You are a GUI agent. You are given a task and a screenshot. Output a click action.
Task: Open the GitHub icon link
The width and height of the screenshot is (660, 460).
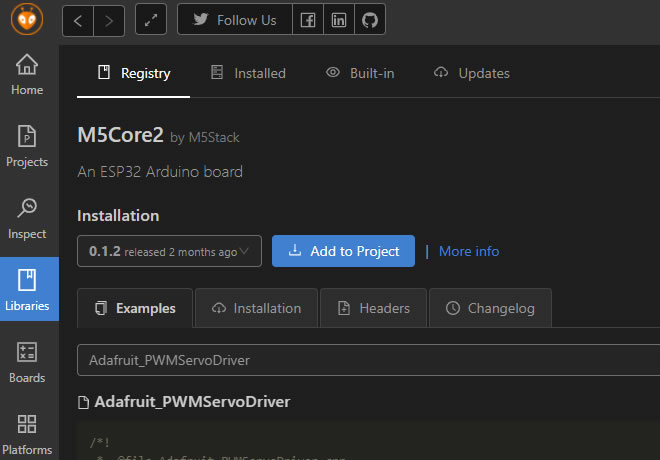[x=369, y=20]
